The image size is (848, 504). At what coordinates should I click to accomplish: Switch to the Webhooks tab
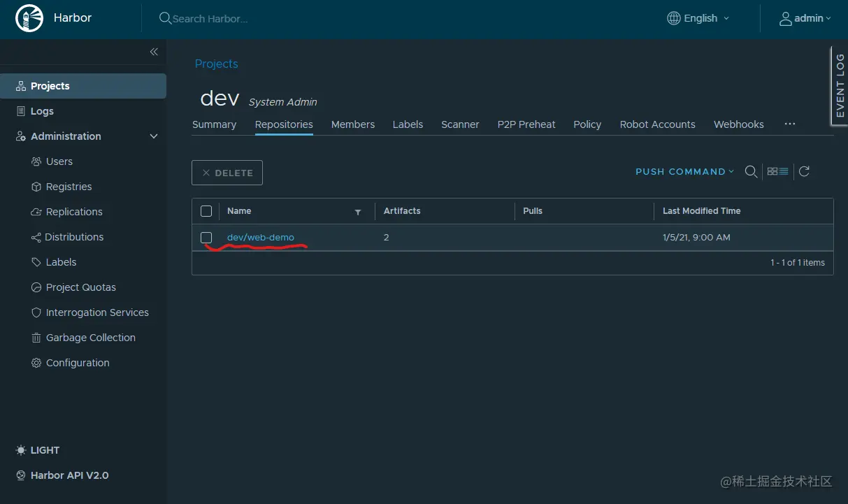tap(739, 124)
